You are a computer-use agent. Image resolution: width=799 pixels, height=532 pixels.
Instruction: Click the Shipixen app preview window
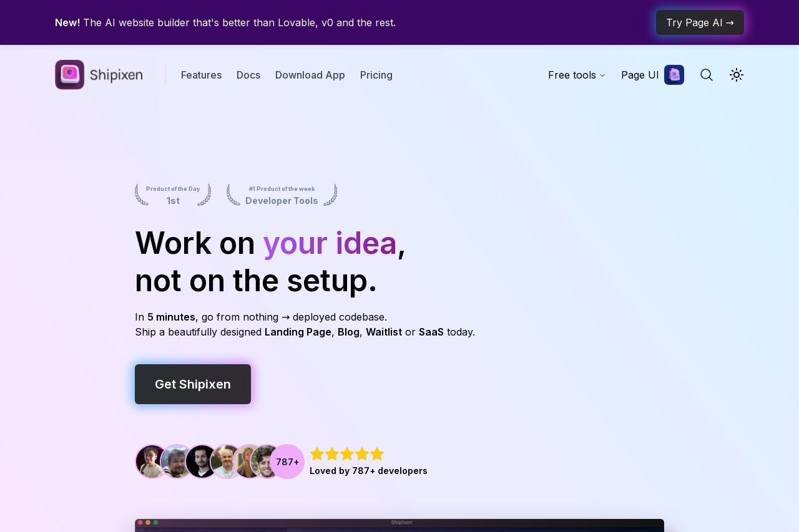(x=399, y=525)
